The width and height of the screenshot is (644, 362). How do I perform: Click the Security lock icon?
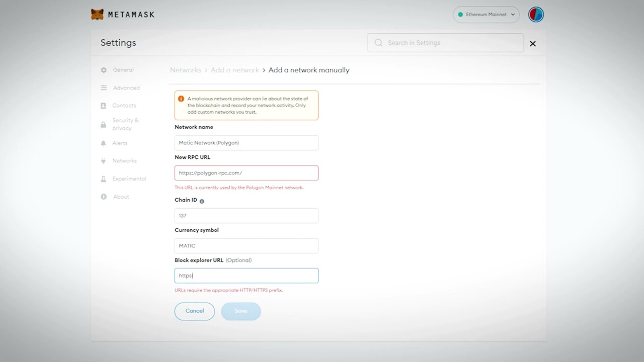pos(104,124)
